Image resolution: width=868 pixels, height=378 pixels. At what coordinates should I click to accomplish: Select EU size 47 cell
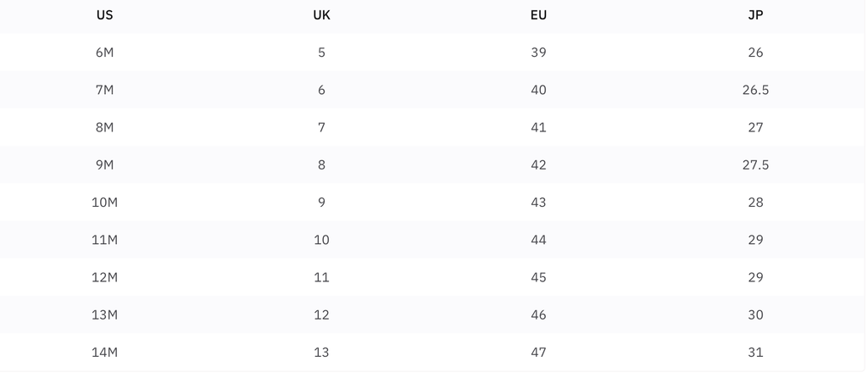point(538,352)
